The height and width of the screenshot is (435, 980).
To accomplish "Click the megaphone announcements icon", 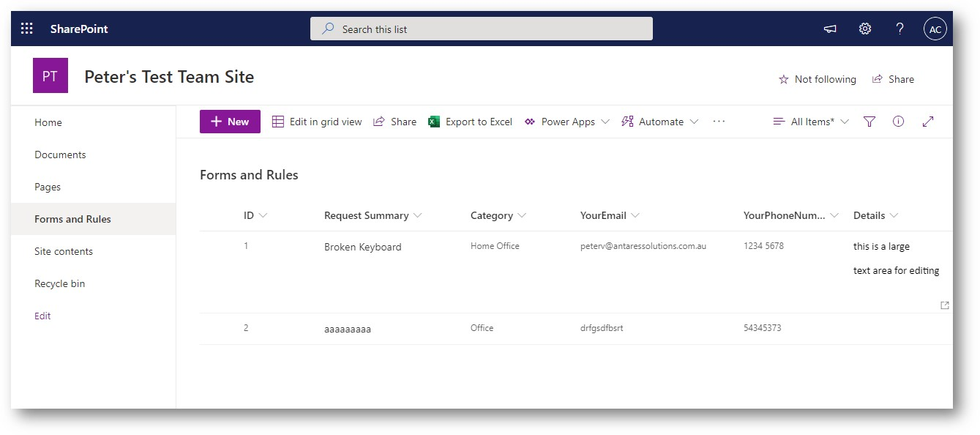I will [830, 29].
